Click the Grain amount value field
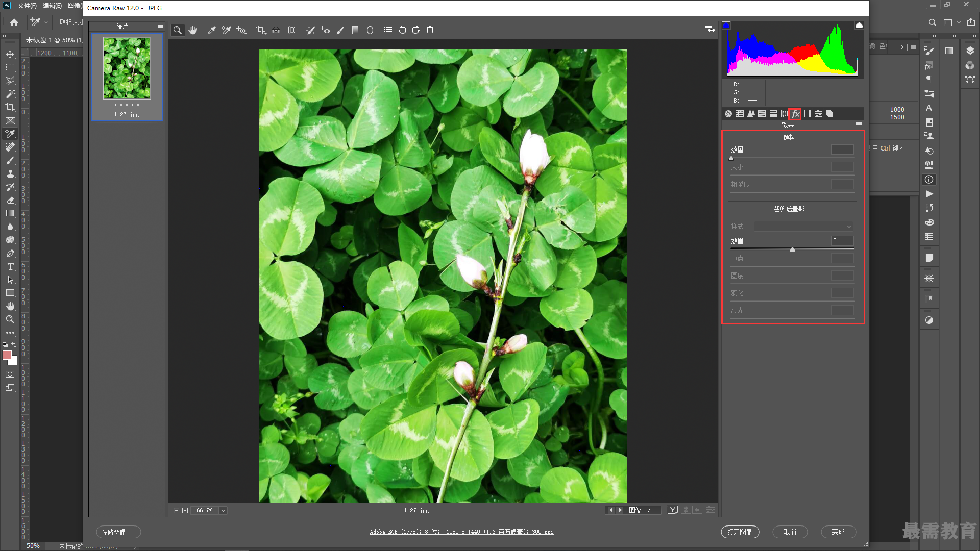 click(x=843, y=149)
